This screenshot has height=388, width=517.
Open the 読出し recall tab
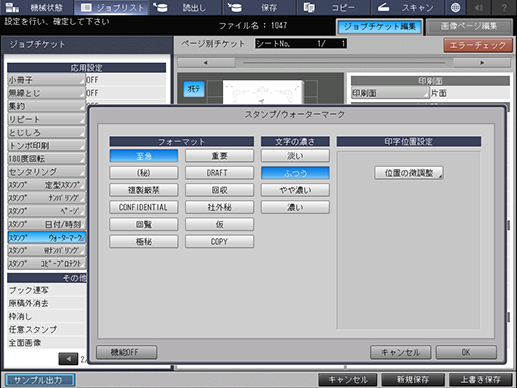pyautogui.click(x=185, y=7)
